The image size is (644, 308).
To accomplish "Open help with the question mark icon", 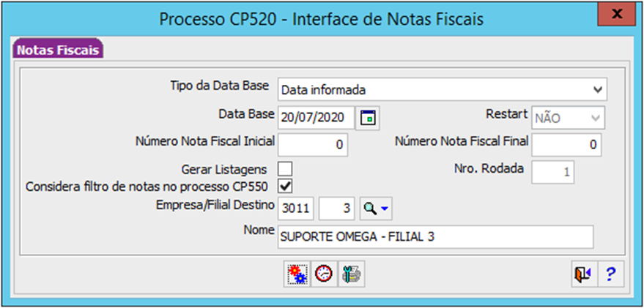I will pyautogui.click(x=611, y=274).
